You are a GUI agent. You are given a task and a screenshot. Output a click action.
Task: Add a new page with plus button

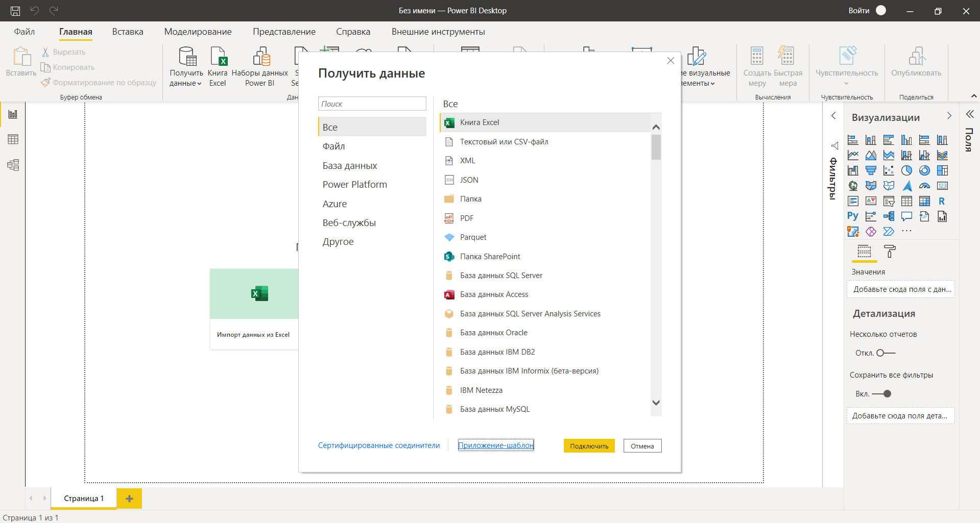tap(129, 499)
